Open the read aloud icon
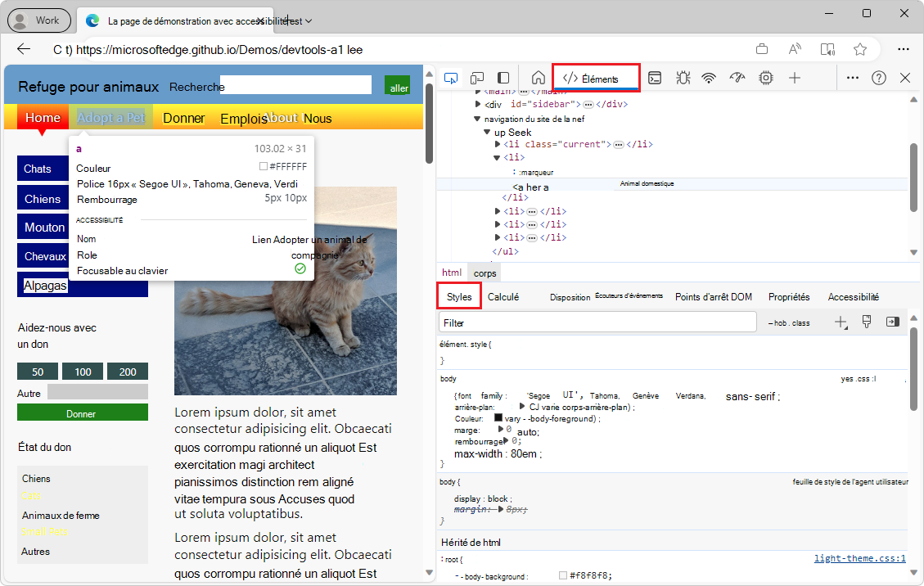Image resolution: width=924 pixels, height=586 pixels. pyautogui.click(x=795, y=50)
